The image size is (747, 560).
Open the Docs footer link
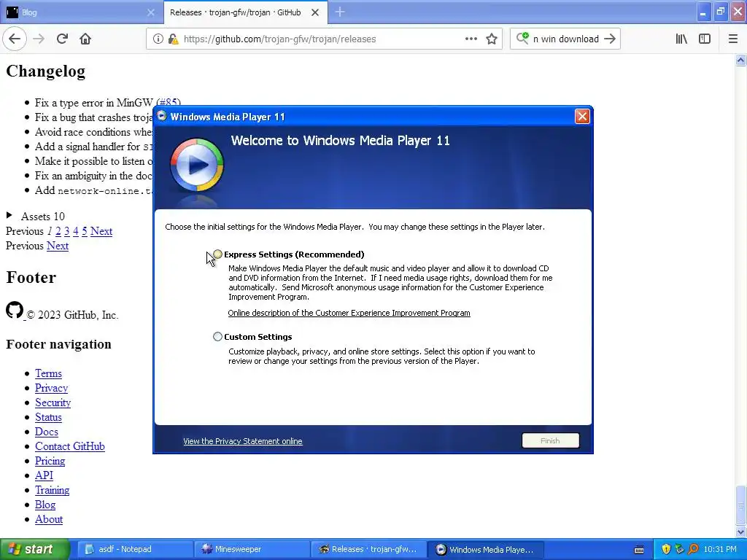tap(46, 432)
